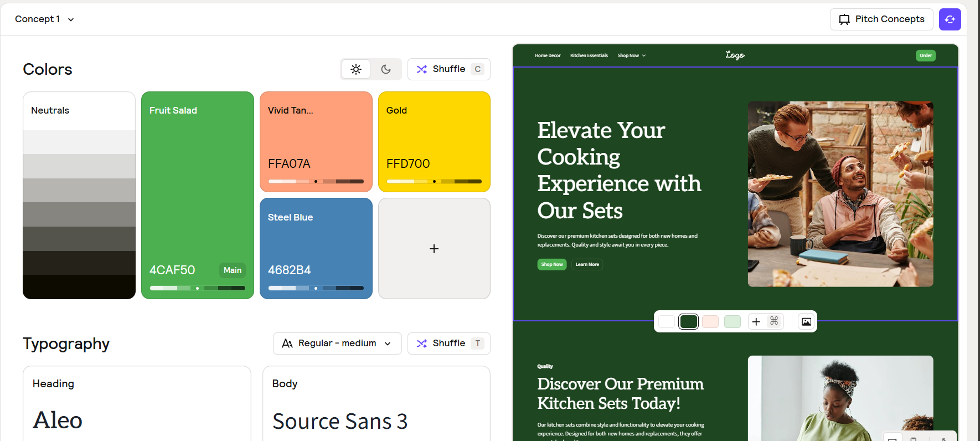Screen dimensions: 980x441
Task: Shuffle the color palette
Action: click(x=449, y=69)
